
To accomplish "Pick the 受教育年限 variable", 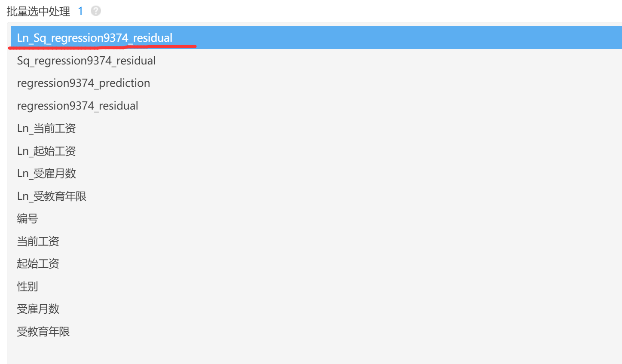I will coord(43,331).
